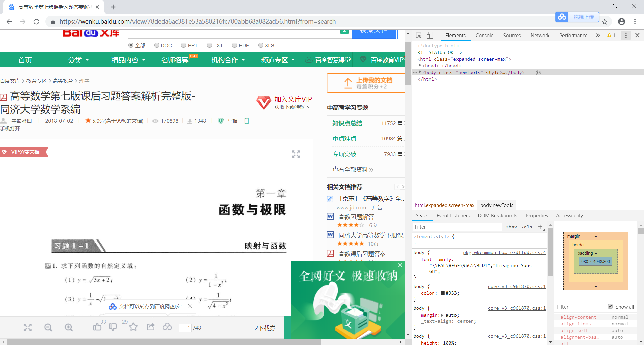Click the related documents next arrow
This screenshot has width=644, height=345.
pos(402,187)
